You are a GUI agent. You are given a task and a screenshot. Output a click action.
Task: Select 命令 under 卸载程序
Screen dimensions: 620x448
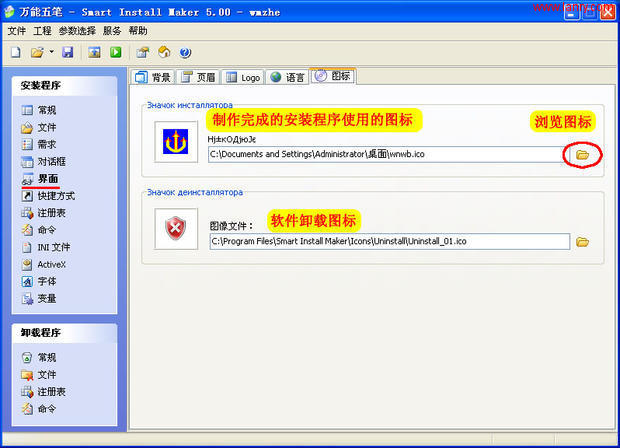(47, 408)
